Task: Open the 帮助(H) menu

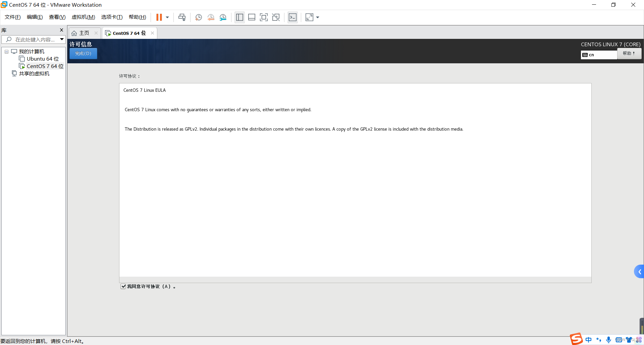Action: [x=138, y=17]
